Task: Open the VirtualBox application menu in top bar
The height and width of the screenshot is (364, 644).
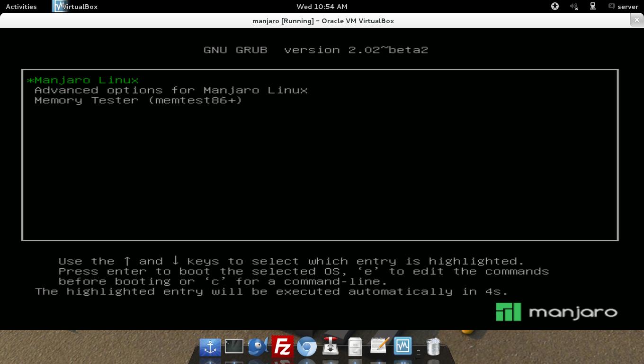Action: click(x=80, y=7)
